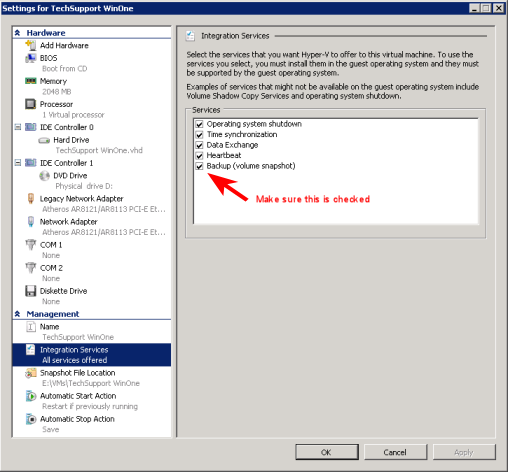
Task: Click the Integration Services header icon
Action: point(190,36)
